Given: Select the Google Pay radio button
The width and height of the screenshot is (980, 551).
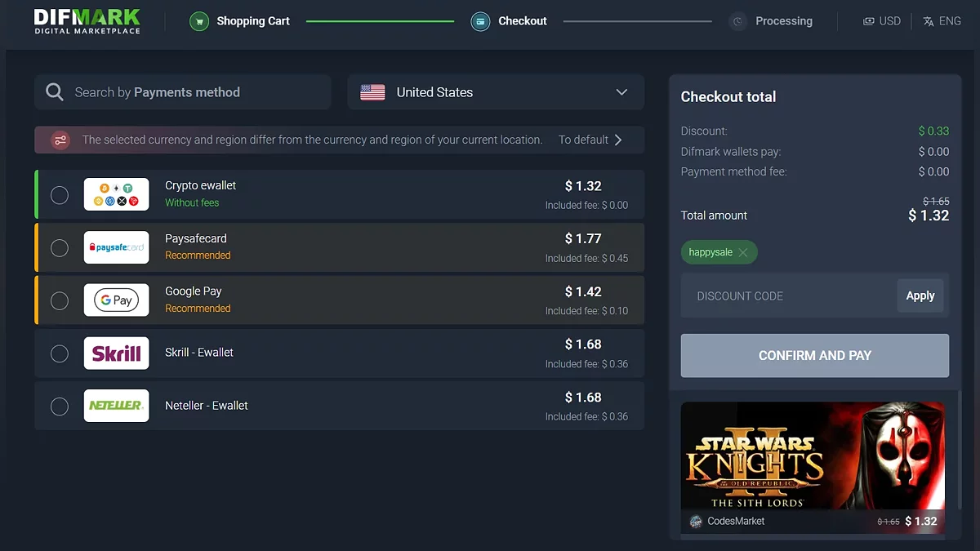Looking at the screenshot, I should [x=60, y=300].
